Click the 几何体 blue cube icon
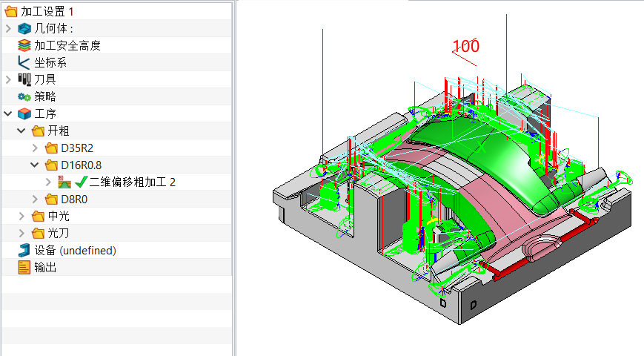Image resolution: width=644 pixels, height=356 pixels. pyautogui.click(x=24, y=28)
